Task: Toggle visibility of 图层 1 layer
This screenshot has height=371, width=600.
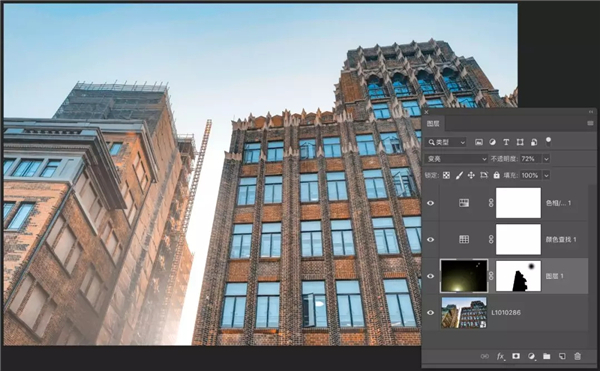Action: coord(430,276)
